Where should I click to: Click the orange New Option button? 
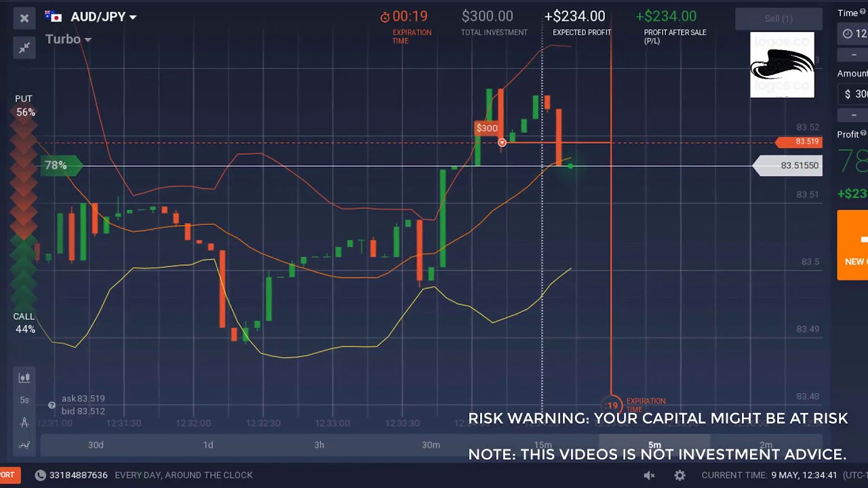point(853,245)
